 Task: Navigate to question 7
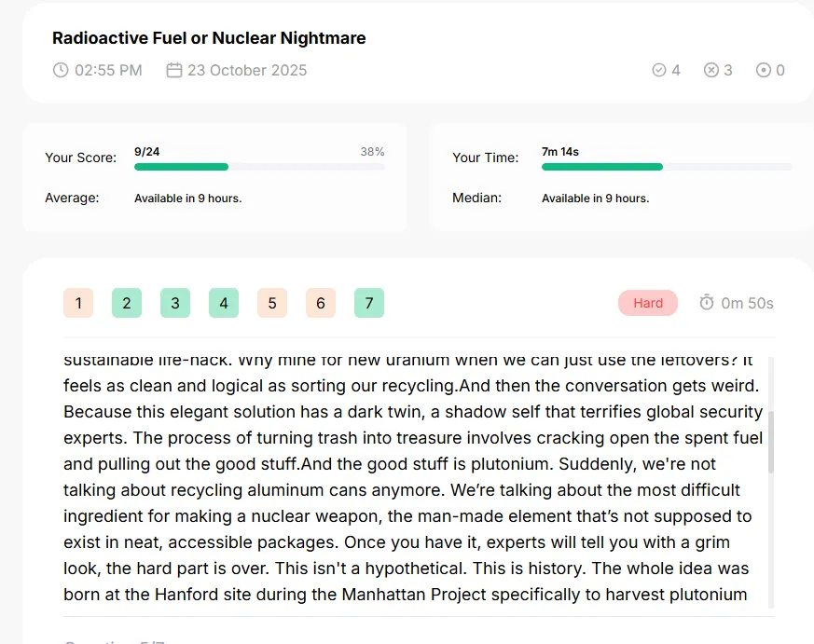pos(369,303)
